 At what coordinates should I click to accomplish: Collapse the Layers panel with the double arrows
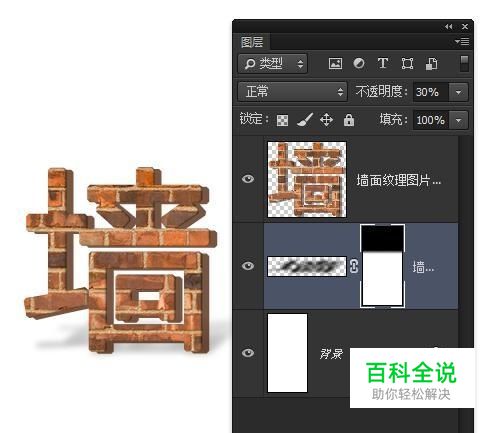449,27
